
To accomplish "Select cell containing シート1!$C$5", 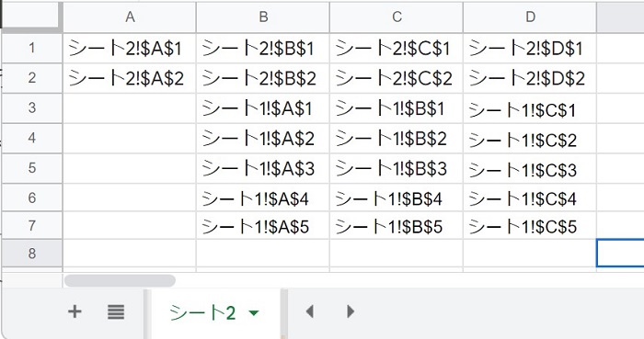I will coord(530,226).
